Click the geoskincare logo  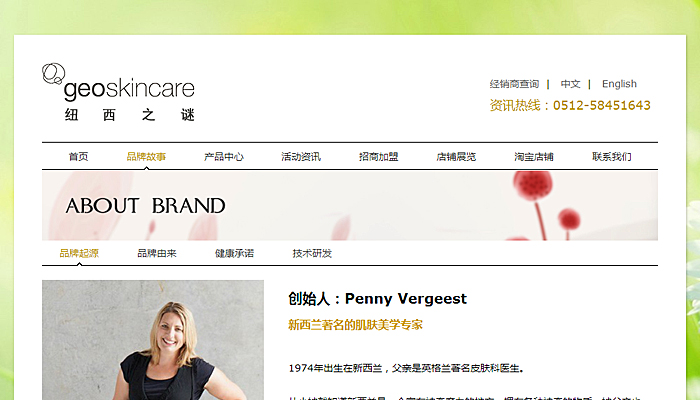(118, 92)
